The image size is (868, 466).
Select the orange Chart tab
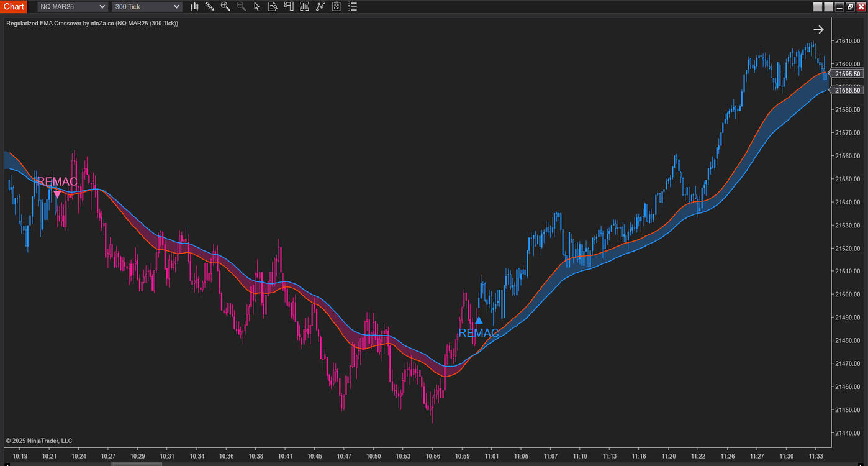coord(14,7)
